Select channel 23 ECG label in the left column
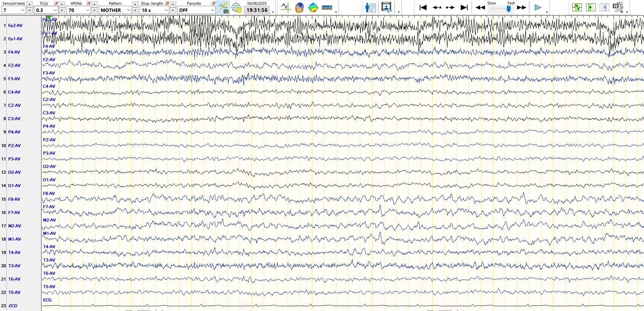Image resolution: width=644 pixels, height=311 pixels. (x=13, y=306)
